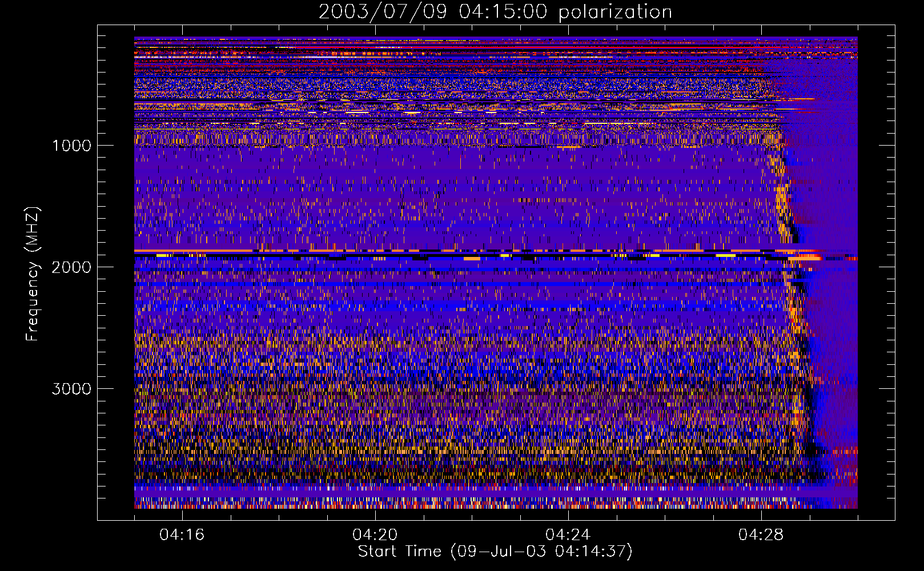Click the plot title '2003/07/09 04:15:00 polarization'
The height and width of the screenshot is (571, 924).
tap(495, 11)
